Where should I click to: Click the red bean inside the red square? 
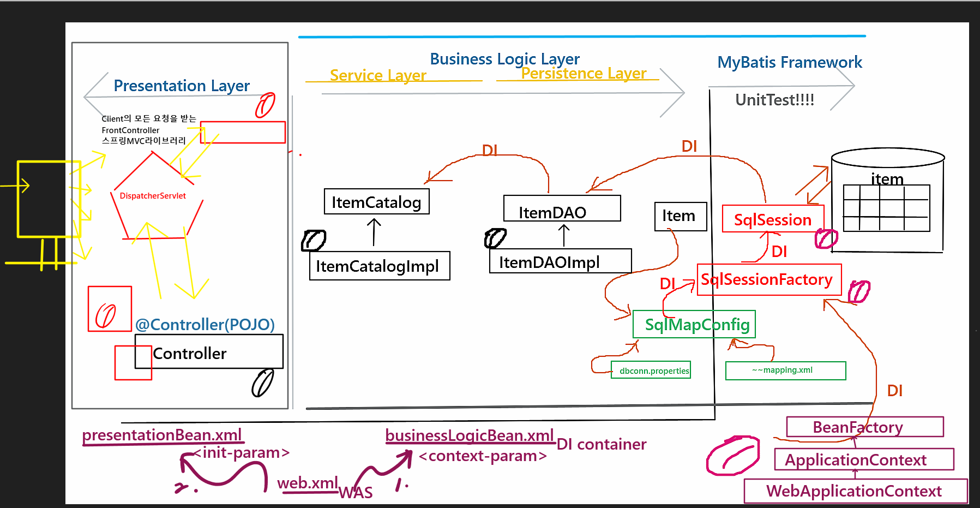(x=106, y=315)
